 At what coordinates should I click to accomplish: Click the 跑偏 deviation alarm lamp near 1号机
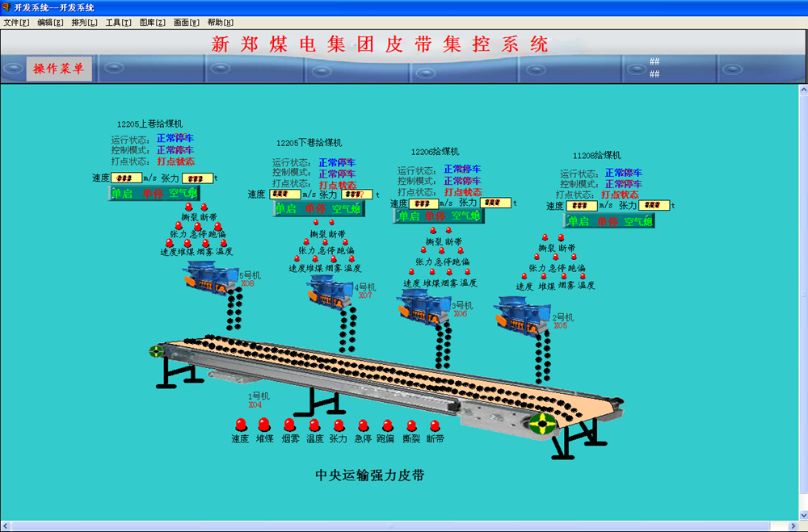coord(385,425)
